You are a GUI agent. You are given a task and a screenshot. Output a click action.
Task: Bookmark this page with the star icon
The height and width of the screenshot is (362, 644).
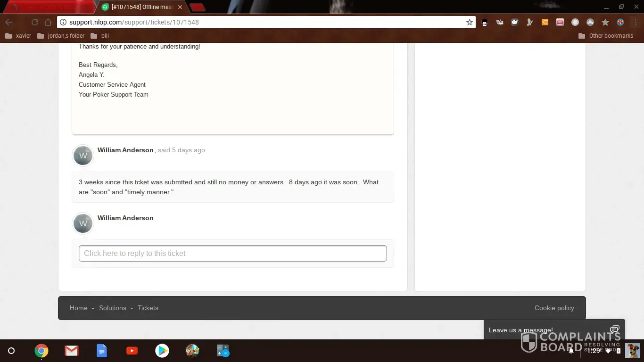tap(470, 22)
